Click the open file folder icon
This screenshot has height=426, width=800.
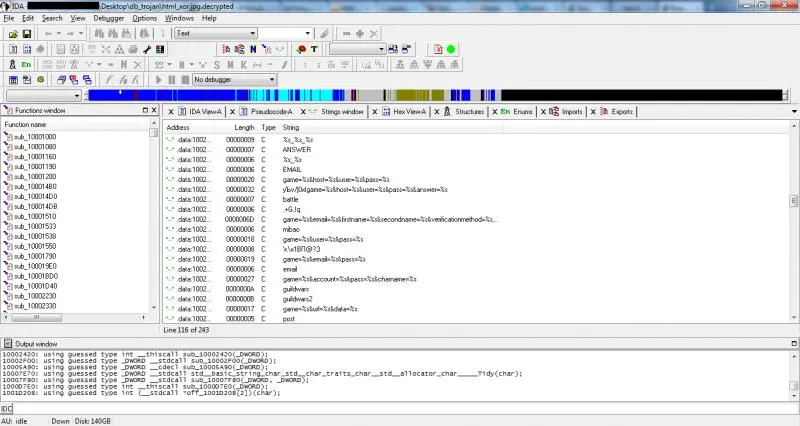point(12,33)
